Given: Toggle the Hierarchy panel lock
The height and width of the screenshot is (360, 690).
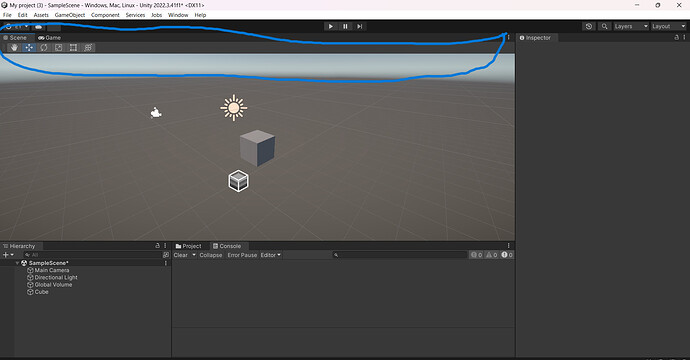Looking at the screenshot, I should (158, 246).
